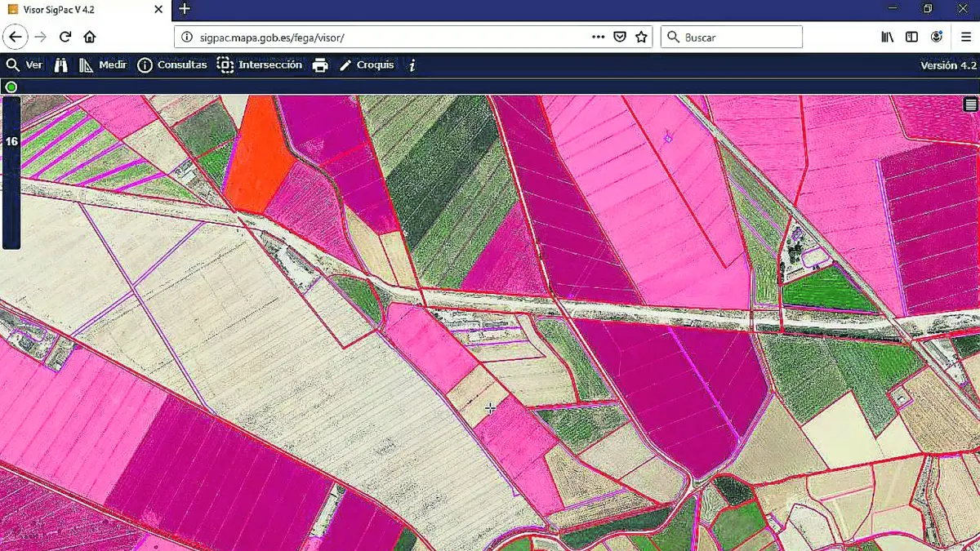Bookmark this page with the star icon
Image resolution: width=980 pixels, height=551 pixels.
tap(641, 37)
